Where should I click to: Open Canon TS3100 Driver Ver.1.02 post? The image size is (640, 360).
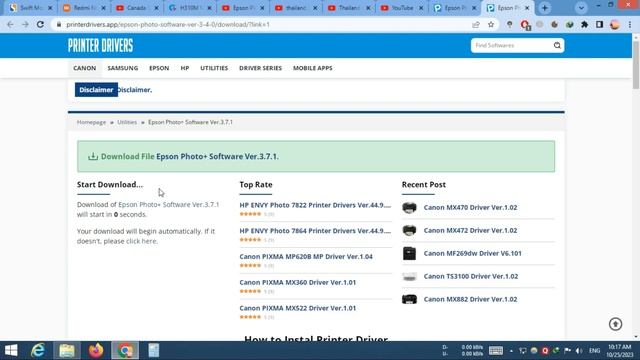click(471, 276)
